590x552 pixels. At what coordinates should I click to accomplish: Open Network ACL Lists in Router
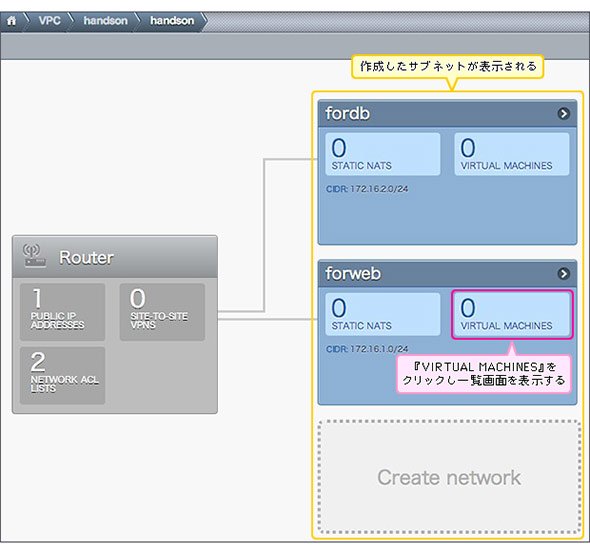coord(62,376)
